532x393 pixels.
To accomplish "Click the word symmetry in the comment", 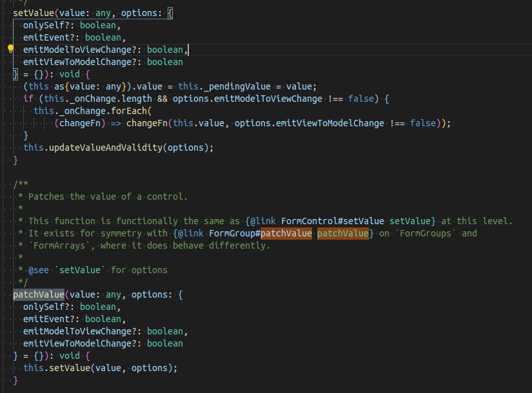I will point(121,233).
